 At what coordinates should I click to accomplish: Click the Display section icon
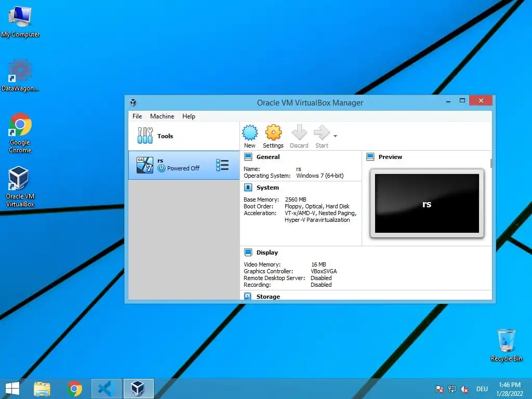tap(248, 252)
